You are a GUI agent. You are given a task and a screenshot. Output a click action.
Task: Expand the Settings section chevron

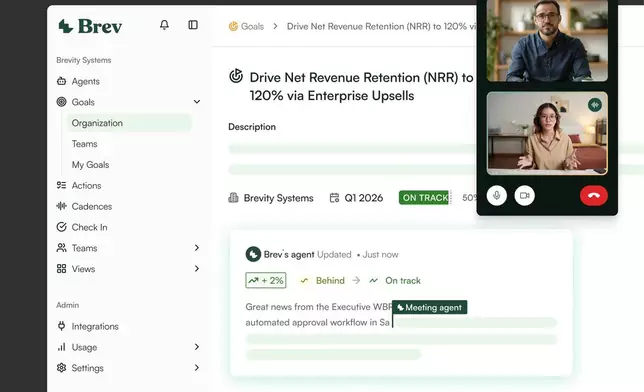click(x=197, y=368)
